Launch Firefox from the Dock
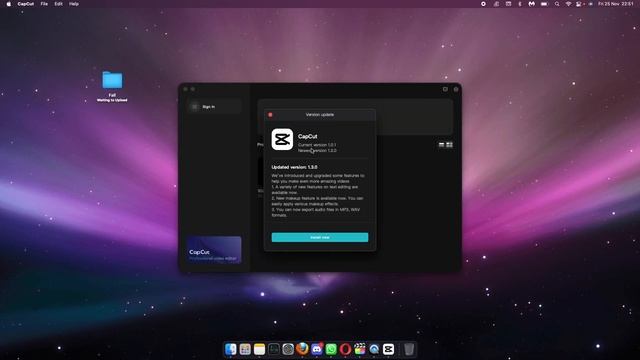The image size is (640, 360). point(302,349)
